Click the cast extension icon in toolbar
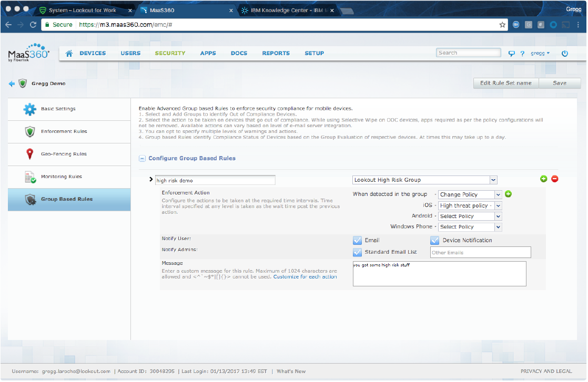The width and height of the screenshot is (588, 382). pyautogui.click(x=565, y=25)
